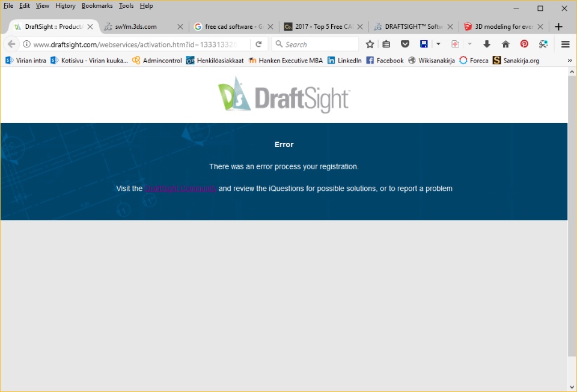Viewport: 577px width, 392px height.
Task: Open the Facebook bookmark
Action: coord(385,60)
